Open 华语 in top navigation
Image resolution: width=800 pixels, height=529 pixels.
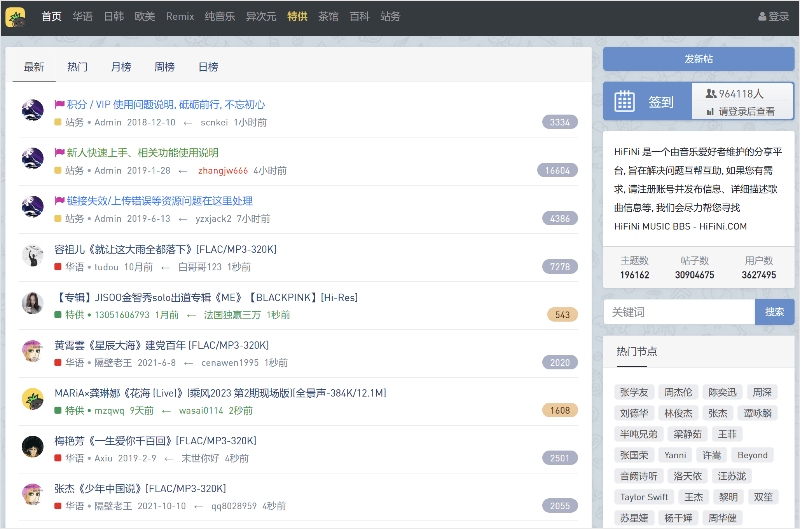click(83, 17)
